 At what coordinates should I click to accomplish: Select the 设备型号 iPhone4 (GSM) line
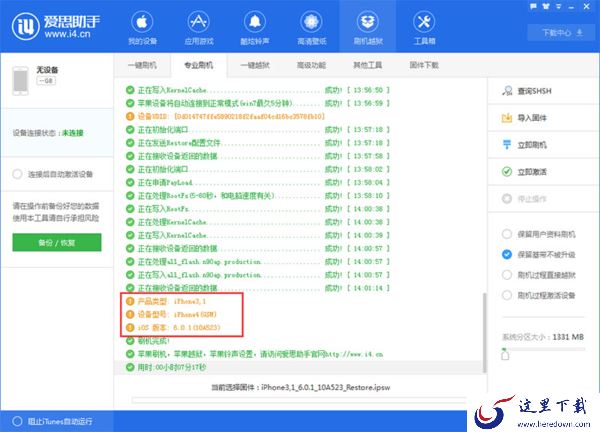[x=171, y=315]
